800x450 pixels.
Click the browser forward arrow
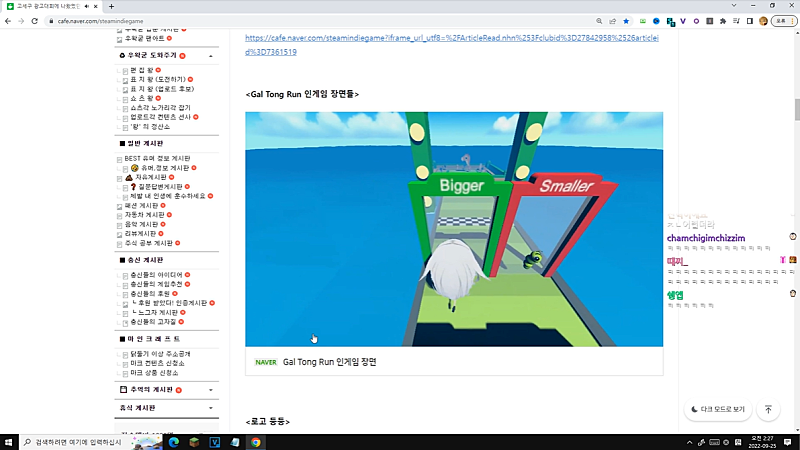pos(21,21)
